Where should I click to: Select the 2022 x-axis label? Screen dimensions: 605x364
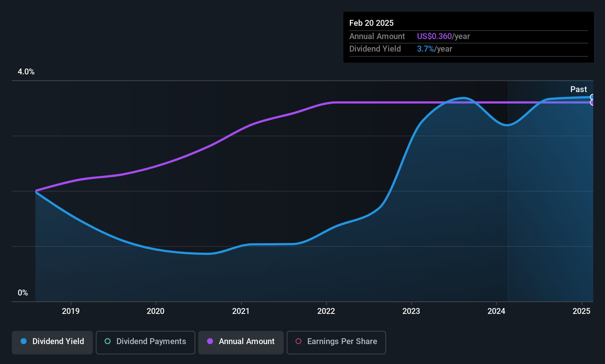[x=326, y=311]
